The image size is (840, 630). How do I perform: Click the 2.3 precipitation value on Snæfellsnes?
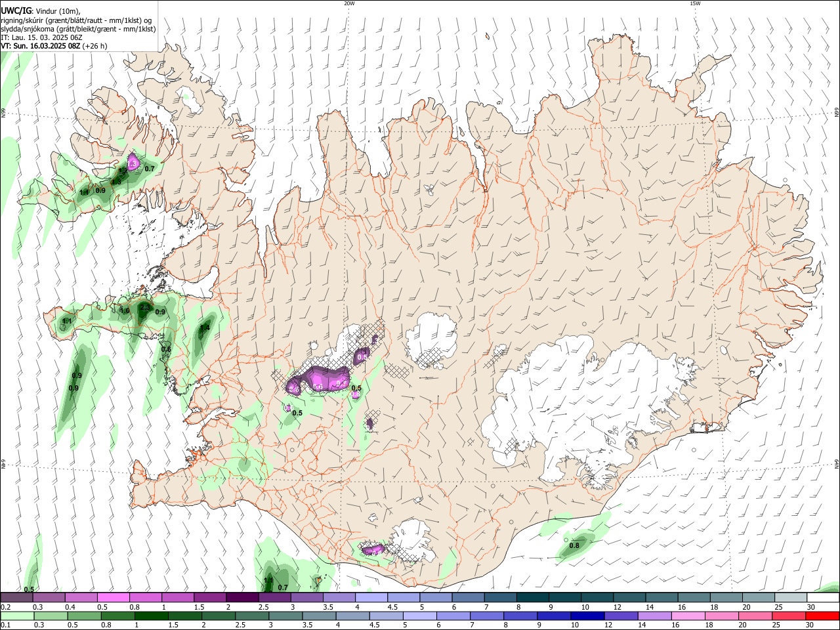(x=146, y=307)
